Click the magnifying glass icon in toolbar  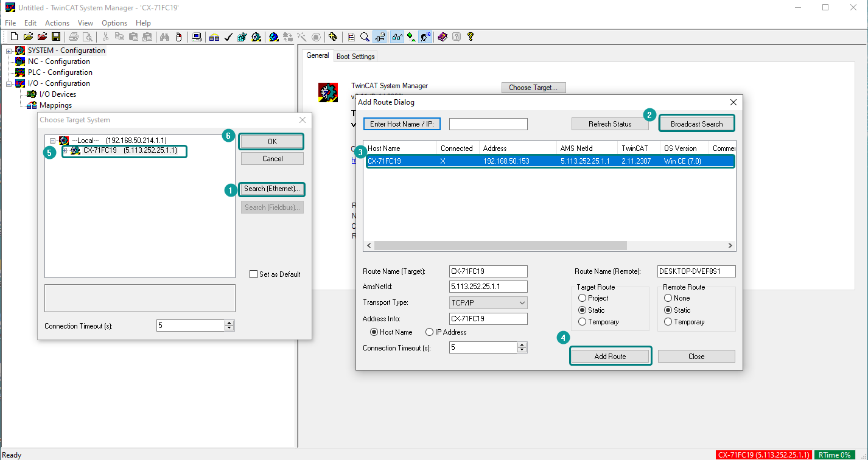(365, 37)
